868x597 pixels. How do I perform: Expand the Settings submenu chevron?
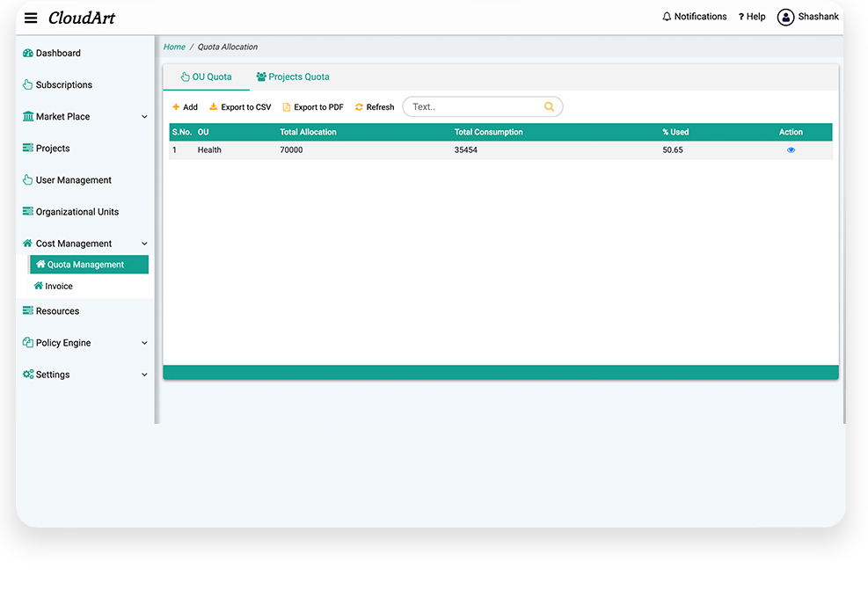(x=144, y=375)
